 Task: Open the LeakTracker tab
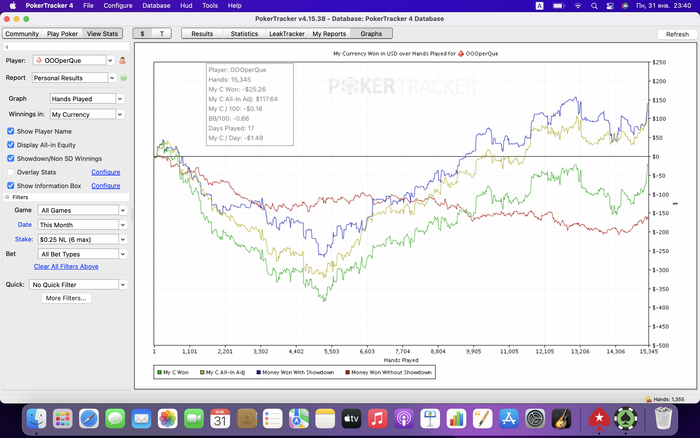[x=287, y=33]
